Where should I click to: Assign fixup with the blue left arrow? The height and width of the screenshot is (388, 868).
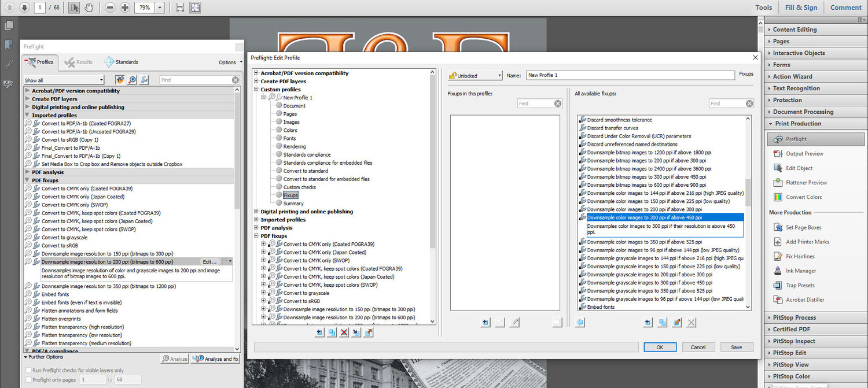click(x=580, y=323)
